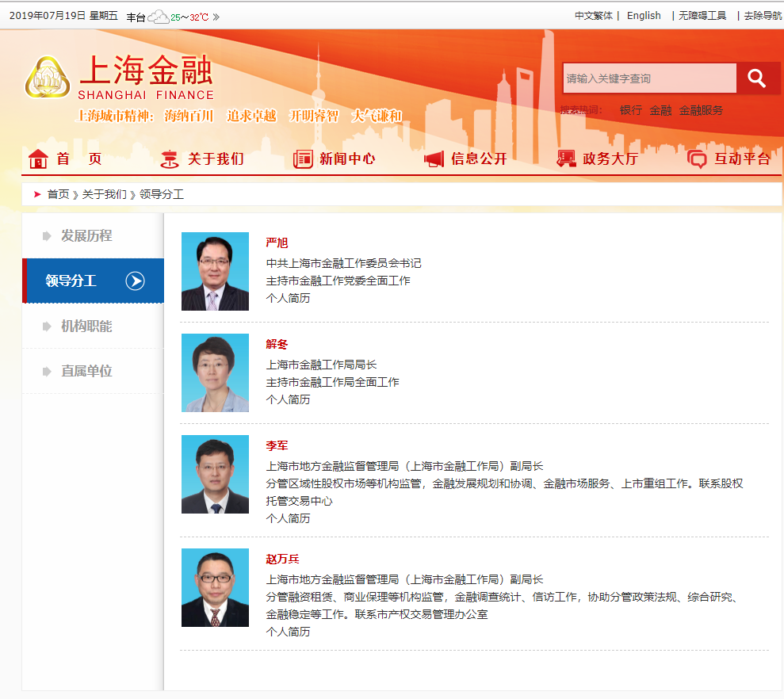The width and height of the screenshot is (784, 699).
Task: Select the home icon beside 首页
Action: [x=37, y=159]
